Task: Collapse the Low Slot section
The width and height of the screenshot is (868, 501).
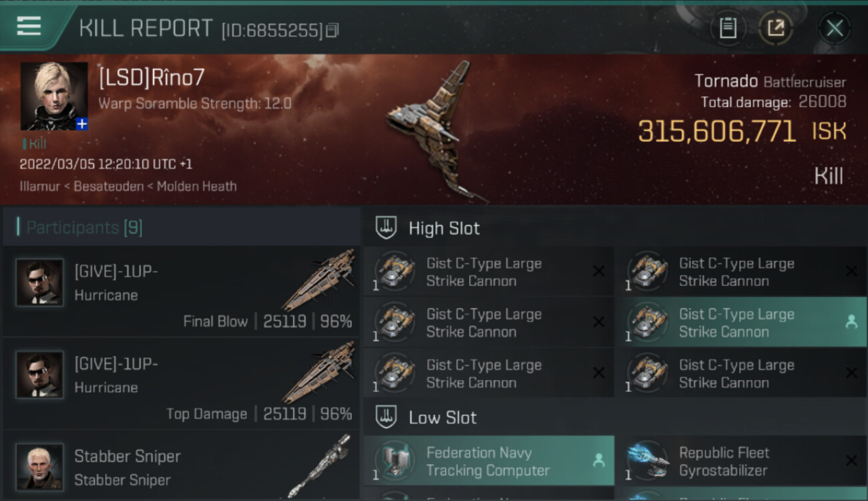Action: pyautogui.click(x=615, y=417)
